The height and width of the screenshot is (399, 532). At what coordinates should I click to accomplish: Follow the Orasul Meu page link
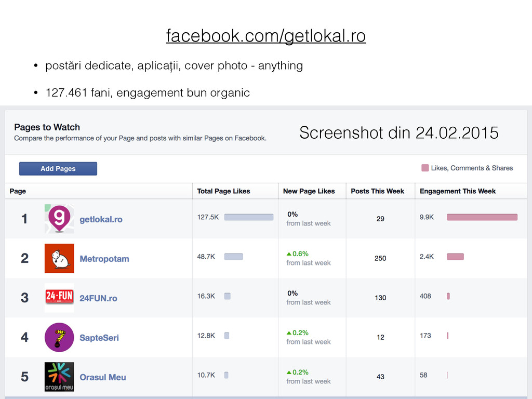[102, 377]
